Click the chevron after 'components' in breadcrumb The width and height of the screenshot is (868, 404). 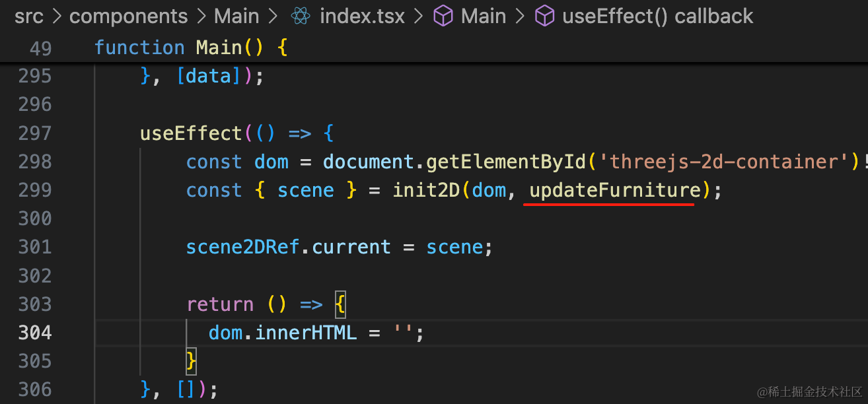[201, 17]
